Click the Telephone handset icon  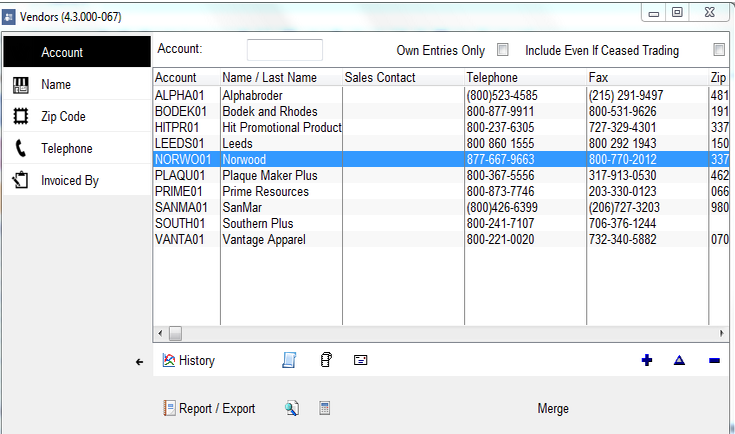click(x=21, y=148)
